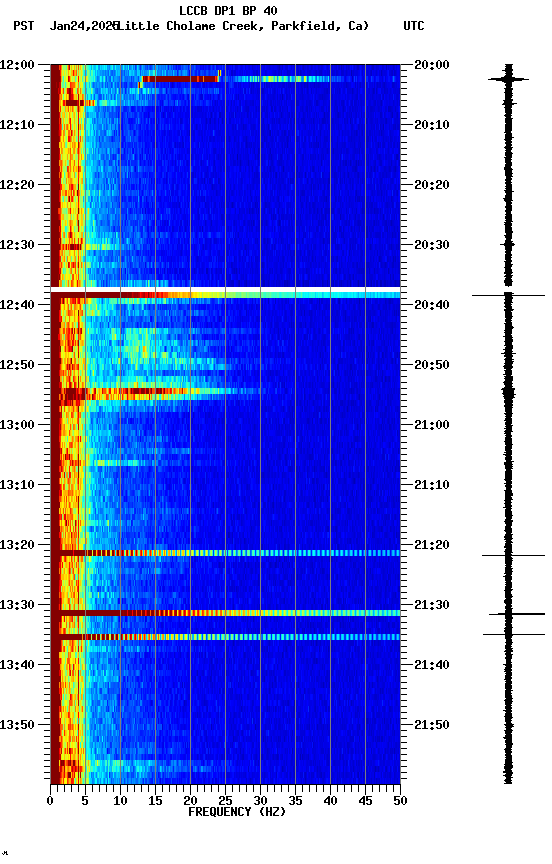Click the 50 Hz frequency axis tick label
This screenshot has height=864, width=552.
pyautogui.click(x=400, y=801)
